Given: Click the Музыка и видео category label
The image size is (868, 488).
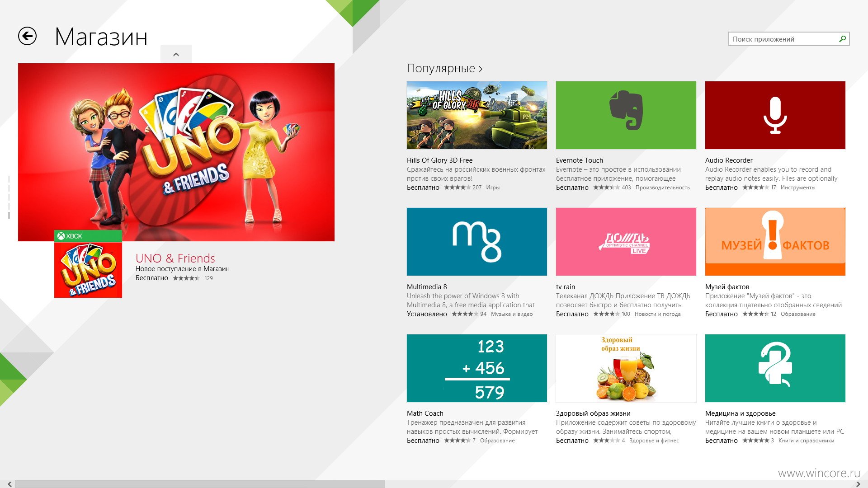Looking at the screenshot, I should 512,314.
